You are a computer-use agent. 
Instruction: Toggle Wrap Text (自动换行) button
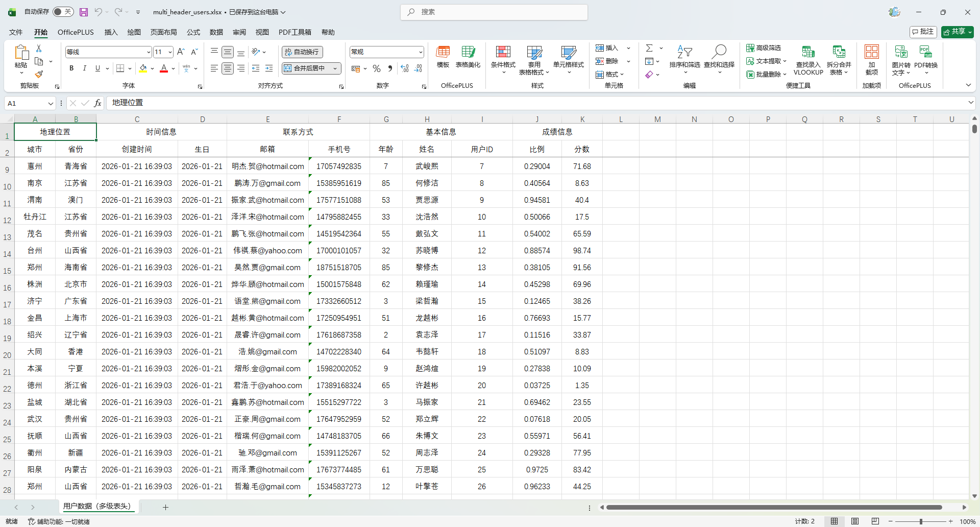pos(302,52)
